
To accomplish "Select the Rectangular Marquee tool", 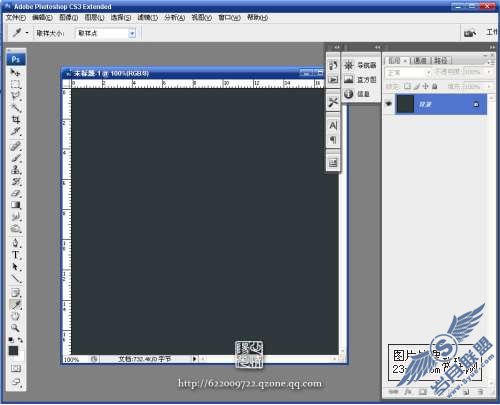I will [x=15, y=84].
